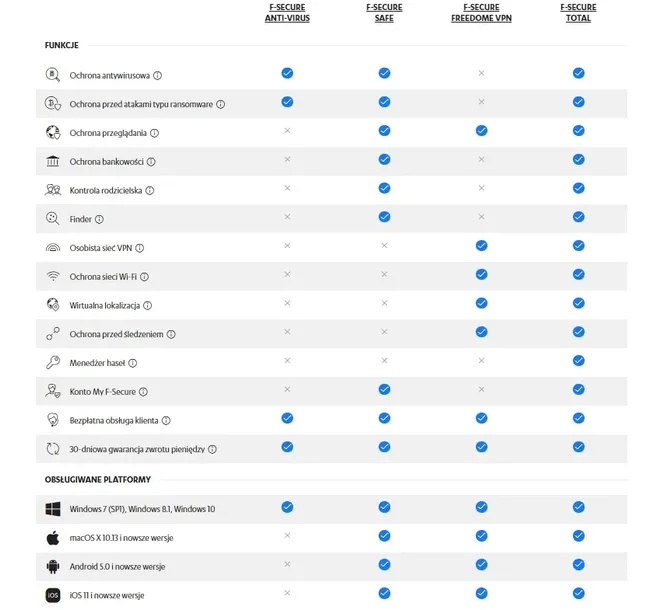Show info for Kontrola rodzicielska
Screen dimensions: 647x610
coord(150,191)
